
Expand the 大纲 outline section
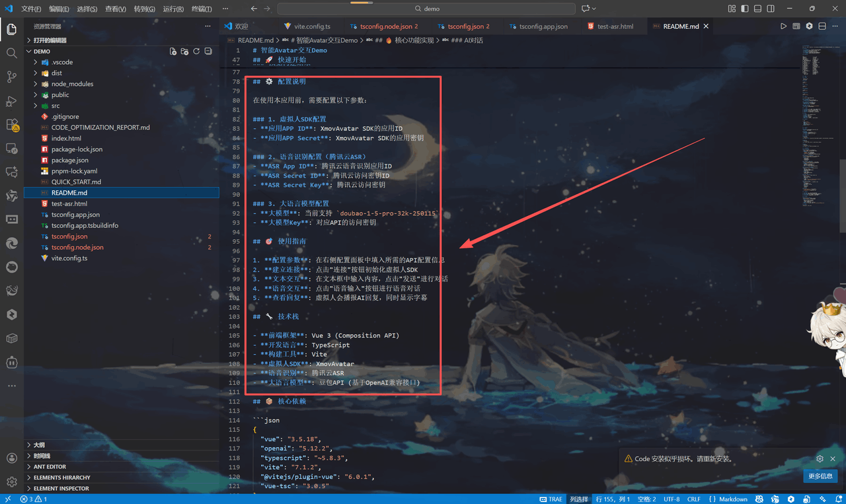pyautogui.click(x=121, y=445)
